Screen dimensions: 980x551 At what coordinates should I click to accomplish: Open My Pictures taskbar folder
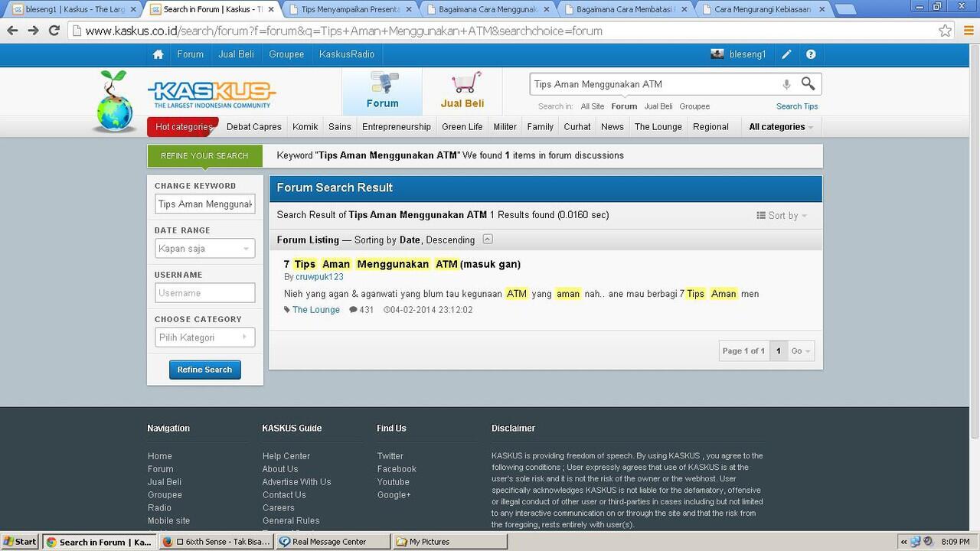pyautogui.click(x=449, y=542)
